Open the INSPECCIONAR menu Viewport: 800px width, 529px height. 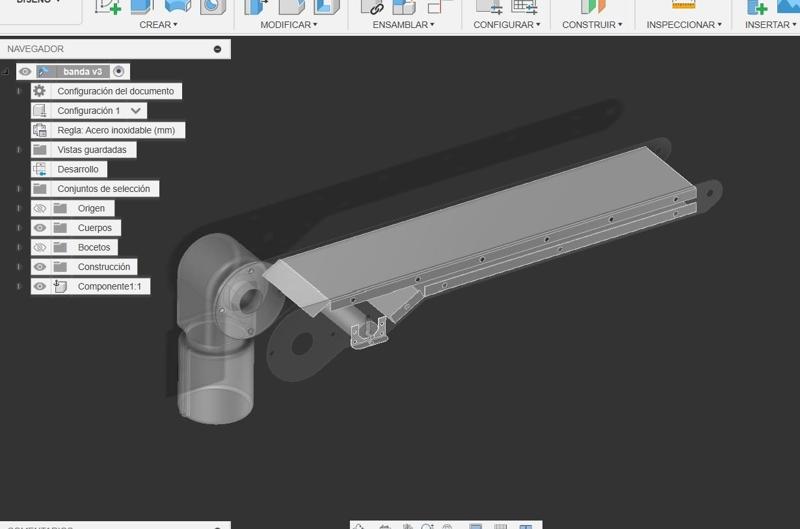point(684,24)
